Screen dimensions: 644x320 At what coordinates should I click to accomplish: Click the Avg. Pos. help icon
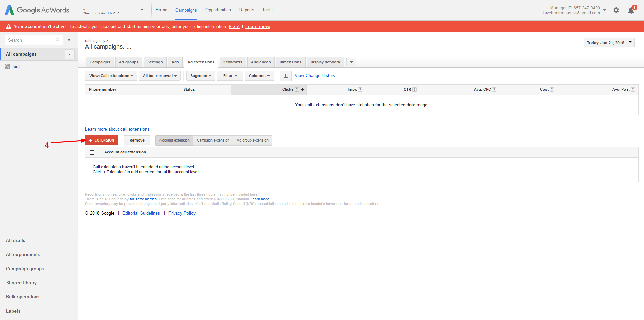633,90
